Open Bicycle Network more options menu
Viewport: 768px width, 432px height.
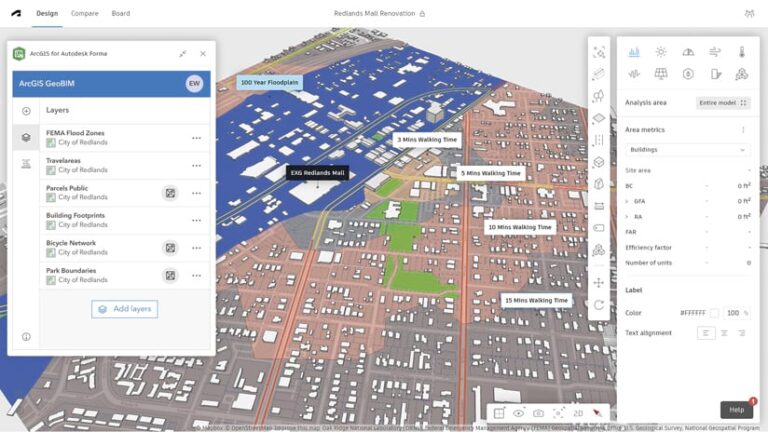coord(196,248)
